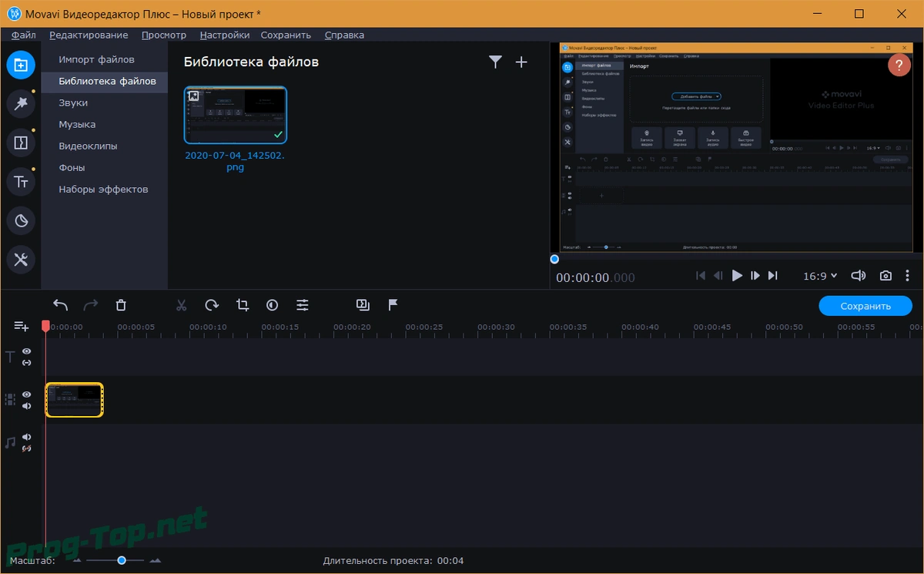
Task: Step forward one frame
Action: pyautogui.click(x=755, y=276)
